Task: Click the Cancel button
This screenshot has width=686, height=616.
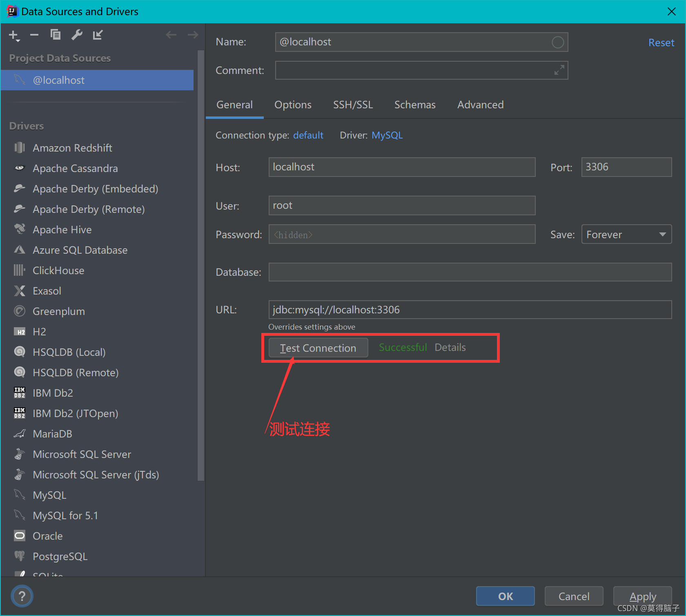Action: [x=574, y=596]
